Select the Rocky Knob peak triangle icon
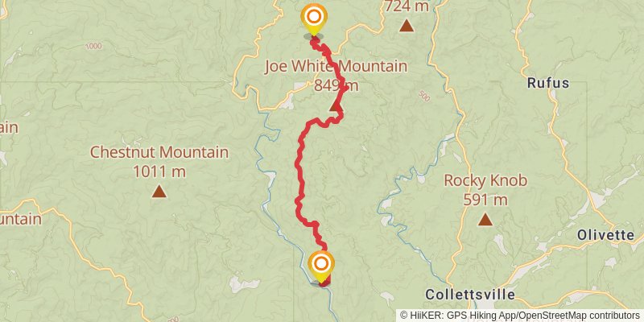The width and height of the screenshot is (644, 322). [485, 219]
